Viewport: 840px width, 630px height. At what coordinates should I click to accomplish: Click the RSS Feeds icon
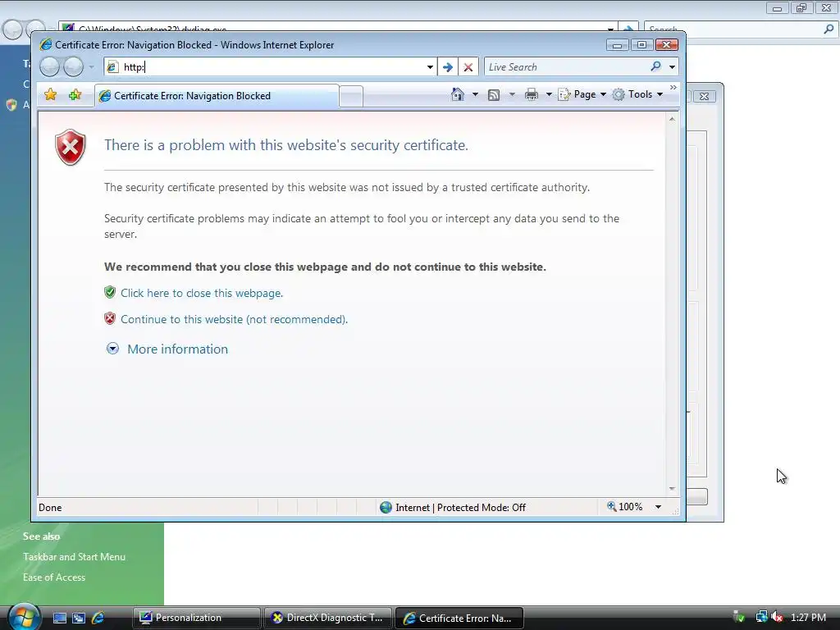(494, 95)
